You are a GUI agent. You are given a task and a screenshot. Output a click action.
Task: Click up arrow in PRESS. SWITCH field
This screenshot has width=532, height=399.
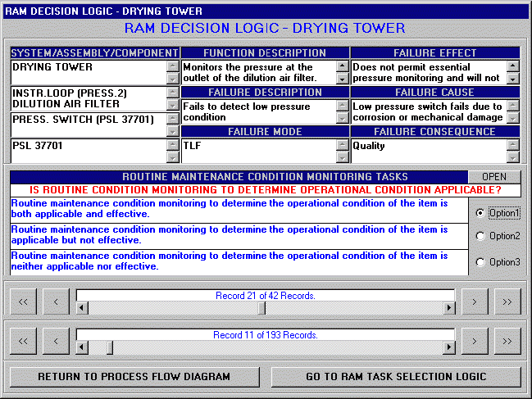pos(173,118)
